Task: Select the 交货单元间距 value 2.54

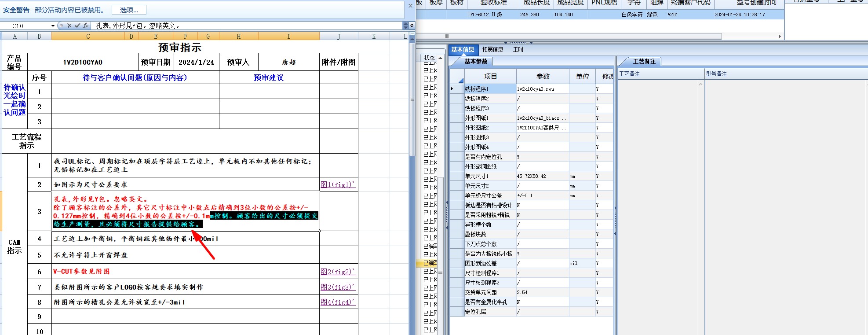Action: pos(543,292)
